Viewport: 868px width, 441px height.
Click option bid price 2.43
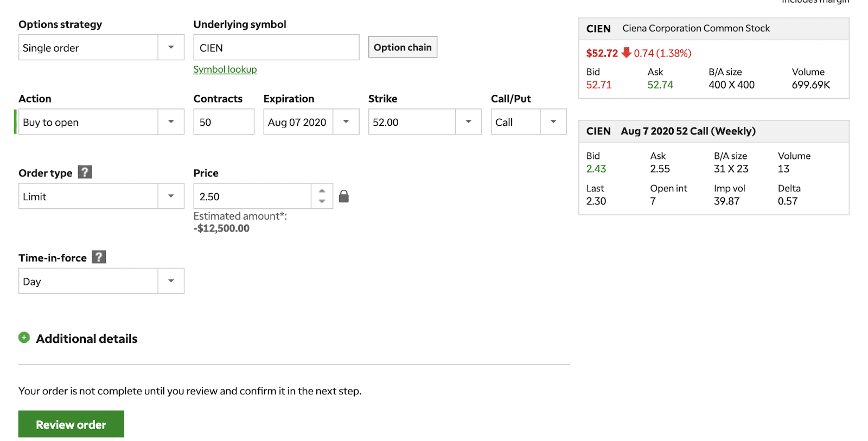596,169
